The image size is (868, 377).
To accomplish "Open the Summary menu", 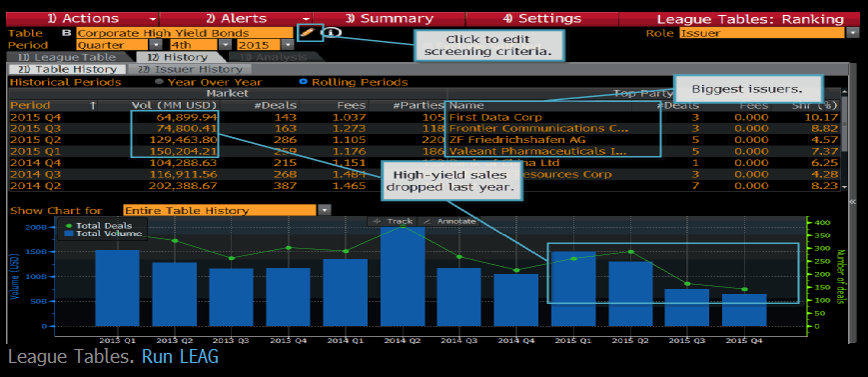I will (389, 19).
